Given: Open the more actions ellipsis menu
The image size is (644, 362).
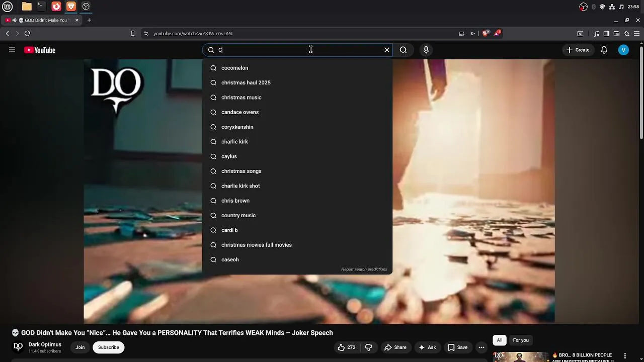Looking at the screenshot, I should (481, 347).
